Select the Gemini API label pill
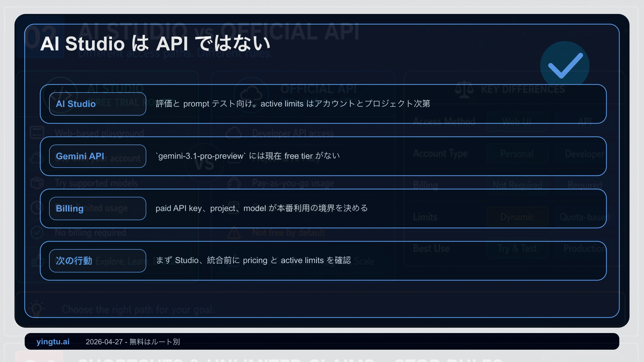The image size is (644, 362). (x=98, y=156)
